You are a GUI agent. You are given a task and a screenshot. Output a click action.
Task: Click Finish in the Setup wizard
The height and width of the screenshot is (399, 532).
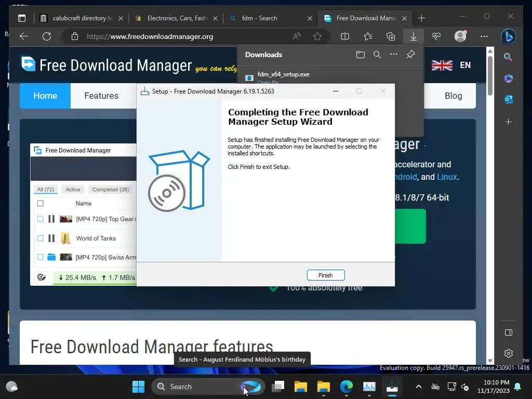point(325,275)
